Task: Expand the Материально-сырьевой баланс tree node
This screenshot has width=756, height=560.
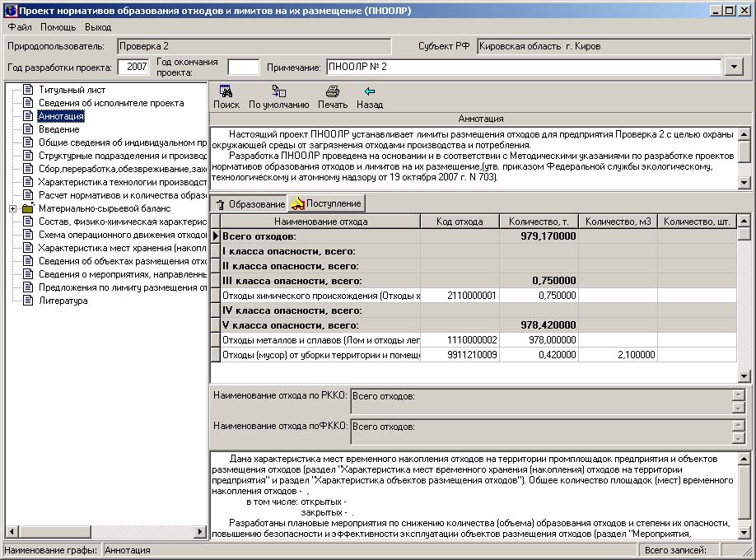Action: coord(13,208)
